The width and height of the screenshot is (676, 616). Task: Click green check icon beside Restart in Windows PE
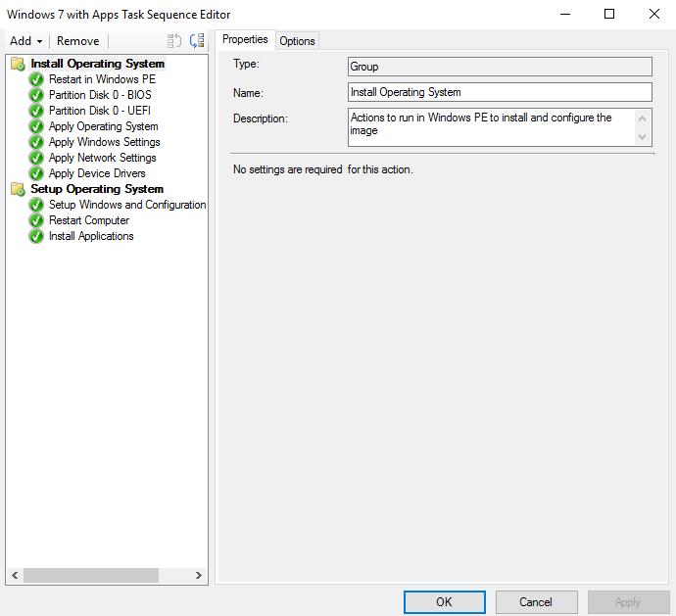[x=36, y=79]
